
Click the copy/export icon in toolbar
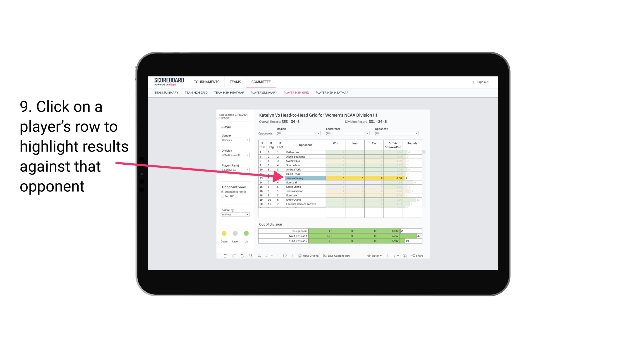pyautogui.click(x=394, y=256)
